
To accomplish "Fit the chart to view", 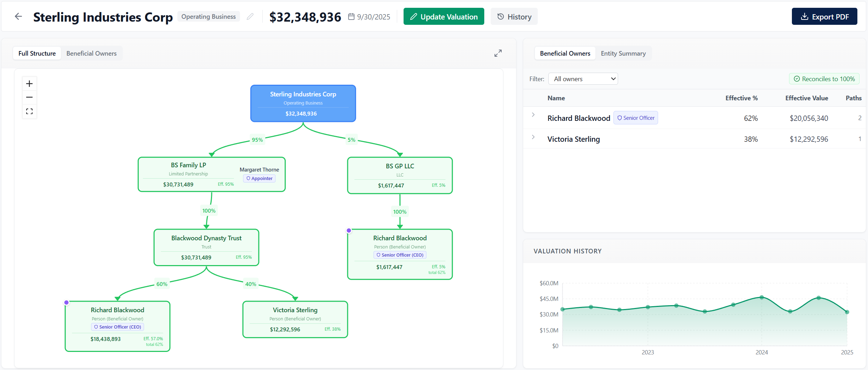I will (29, 111).
